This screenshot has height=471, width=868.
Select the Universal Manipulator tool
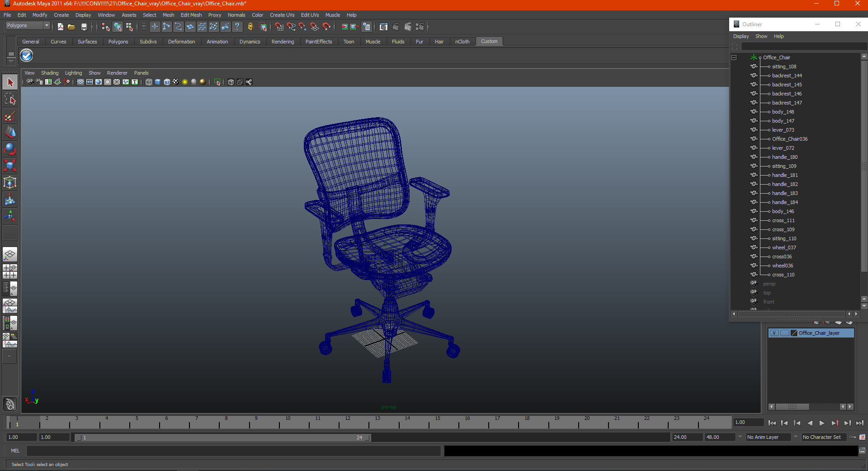[10, 182]
